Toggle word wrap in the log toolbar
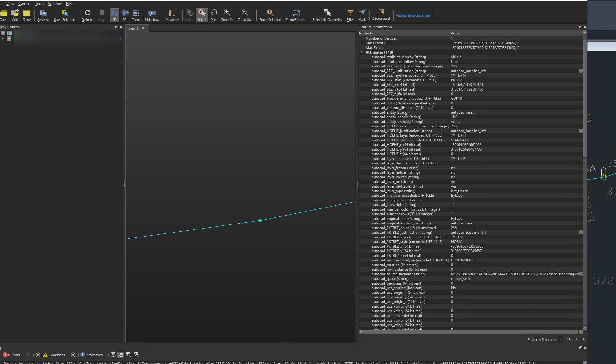 (113, 355)
